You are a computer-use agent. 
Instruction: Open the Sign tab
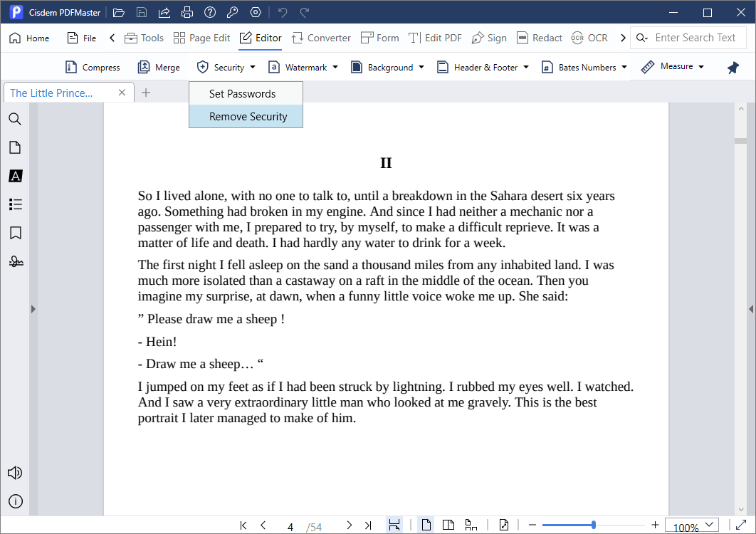click(x=489, y=38)
